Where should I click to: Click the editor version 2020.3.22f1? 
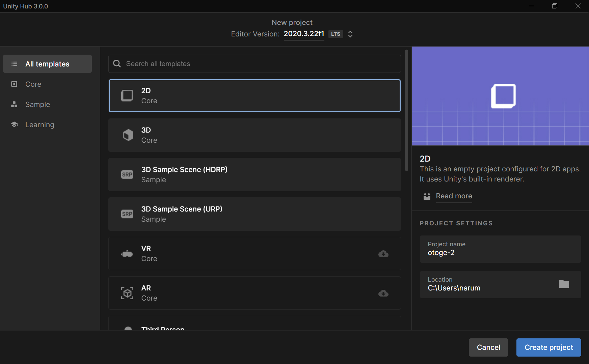304,34
